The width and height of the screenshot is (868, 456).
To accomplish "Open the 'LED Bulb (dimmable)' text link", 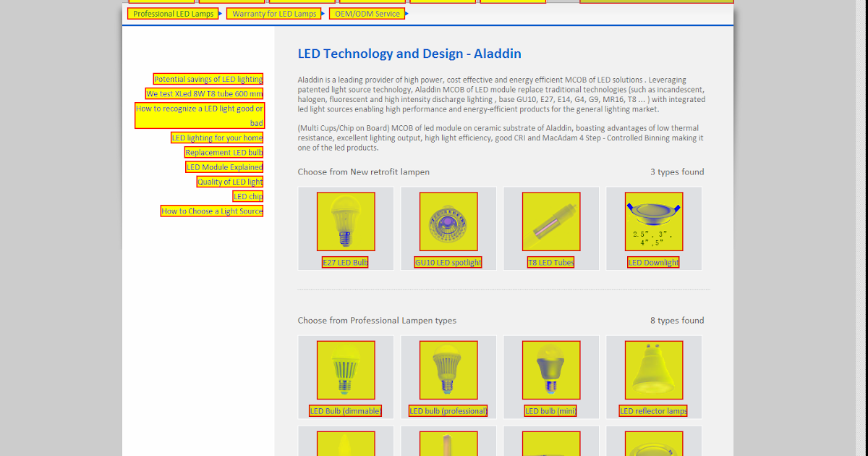I will point(346,411).
